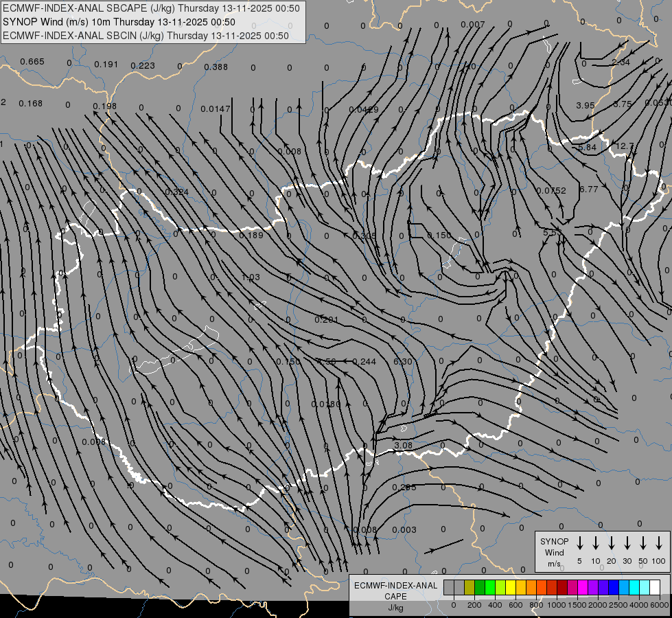
Task: Click the 1000 tick label in CAPE legend
Action: point(557,605)
